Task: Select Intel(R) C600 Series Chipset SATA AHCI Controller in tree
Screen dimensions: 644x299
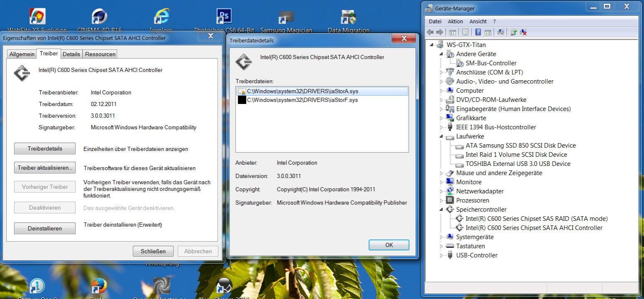Action: click(x=534, y=228)
